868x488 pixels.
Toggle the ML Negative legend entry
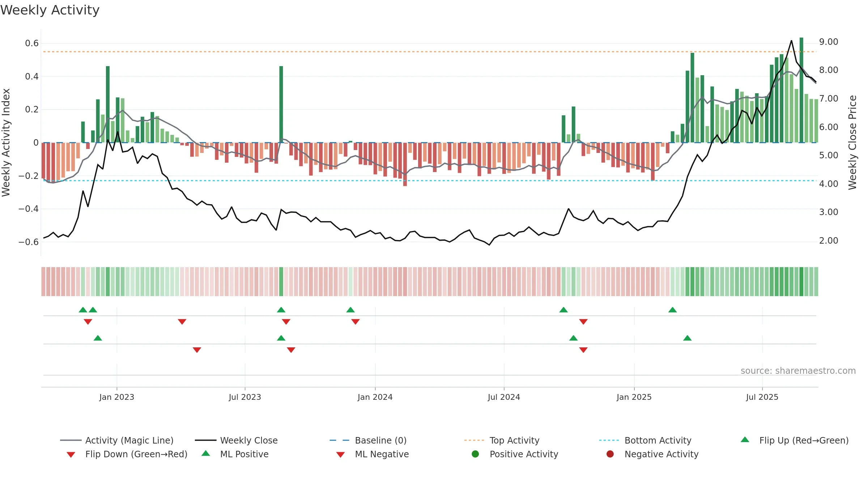(x=373, y=454)
